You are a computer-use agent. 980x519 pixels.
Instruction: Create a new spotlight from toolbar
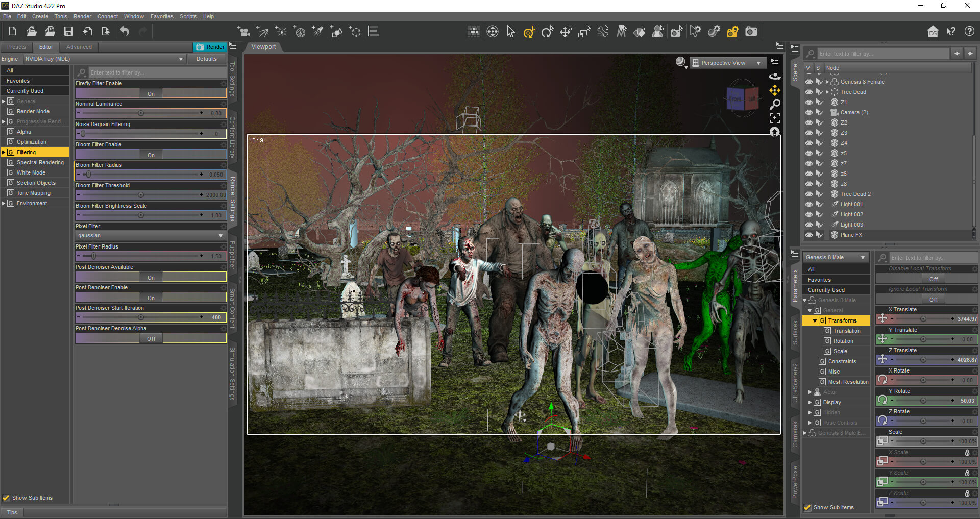tap(318, 32)
